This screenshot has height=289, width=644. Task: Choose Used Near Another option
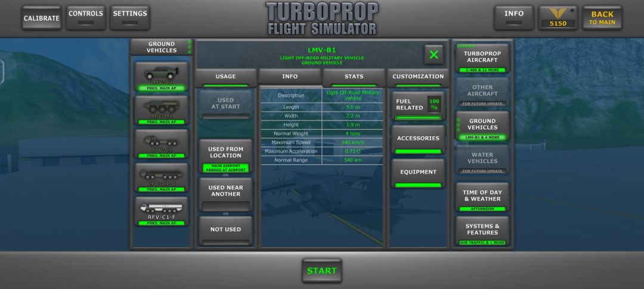(225, 195)
